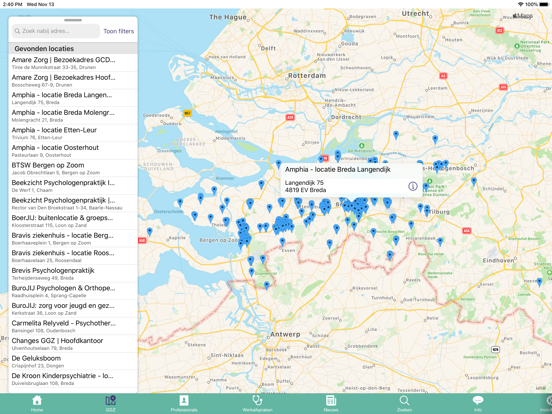This screenshot has width=552, height=414.
Task: Select BuroJIJ Psychologen & Orthope... row
Action: (73, 291)
